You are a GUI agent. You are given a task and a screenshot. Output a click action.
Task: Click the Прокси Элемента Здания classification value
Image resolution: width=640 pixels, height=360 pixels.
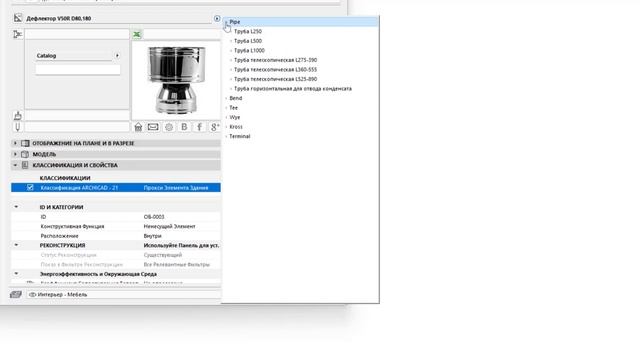[x=176, y=188]
